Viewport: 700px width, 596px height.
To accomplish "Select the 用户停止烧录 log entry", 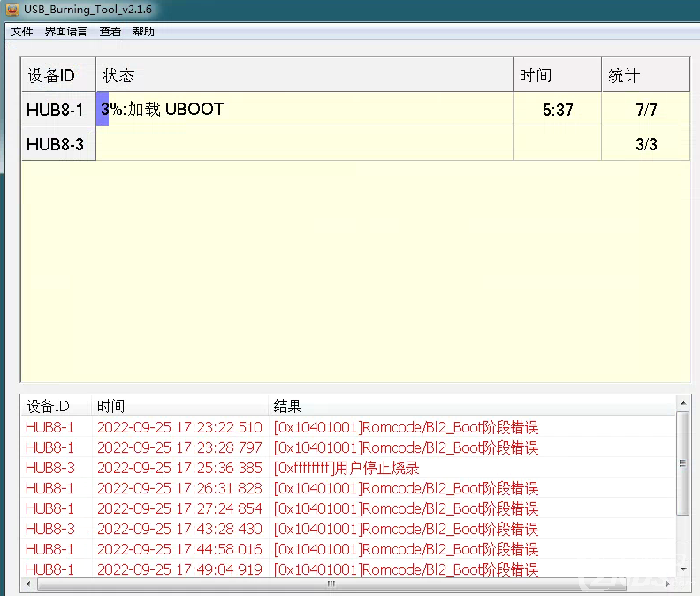I will [x=348, y=468].
